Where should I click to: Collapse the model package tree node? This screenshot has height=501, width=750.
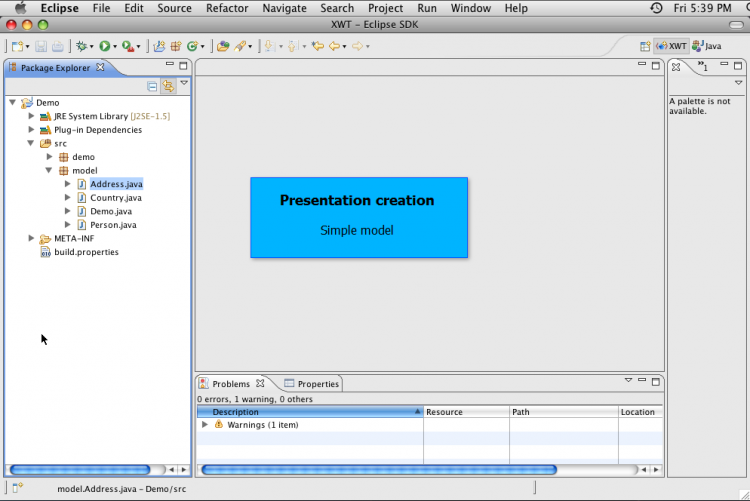click(49, 171)
